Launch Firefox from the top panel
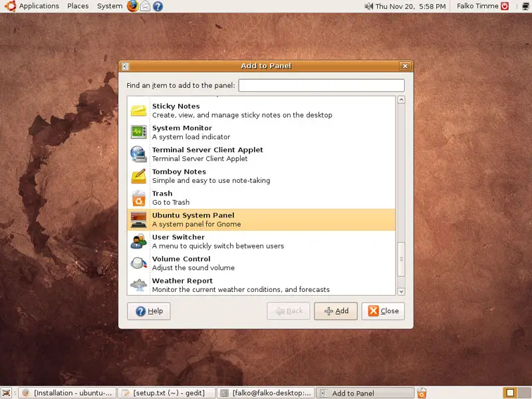The height and width of the screenshot is (399, 532). pyautogui.click(x=132, y=6)
